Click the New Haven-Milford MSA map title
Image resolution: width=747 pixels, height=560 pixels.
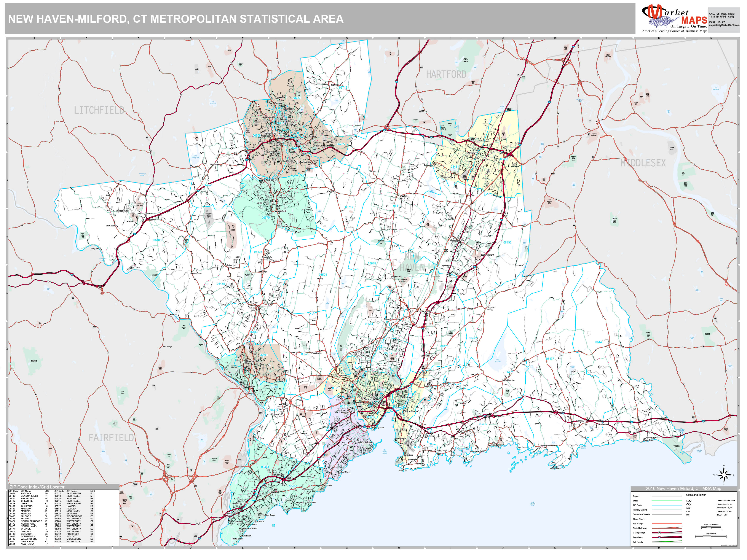tap(176, 19)
